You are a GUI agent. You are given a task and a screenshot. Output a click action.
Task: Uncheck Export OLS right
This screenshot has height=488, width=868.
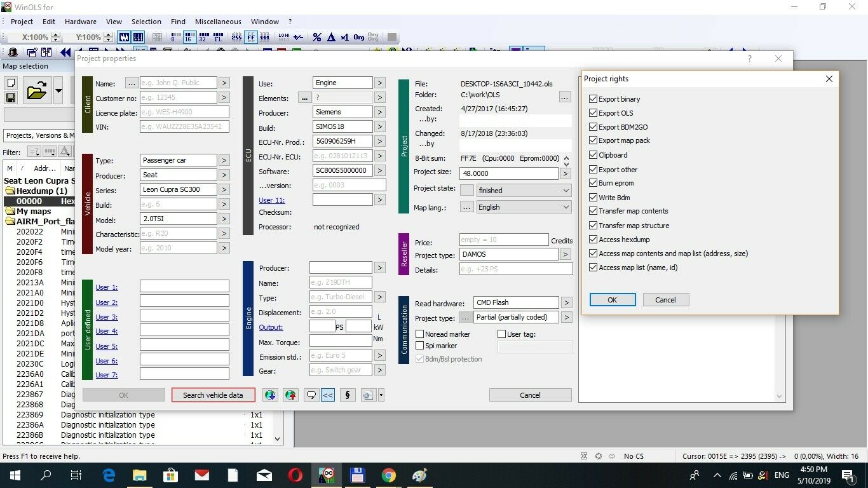point(593,113)
